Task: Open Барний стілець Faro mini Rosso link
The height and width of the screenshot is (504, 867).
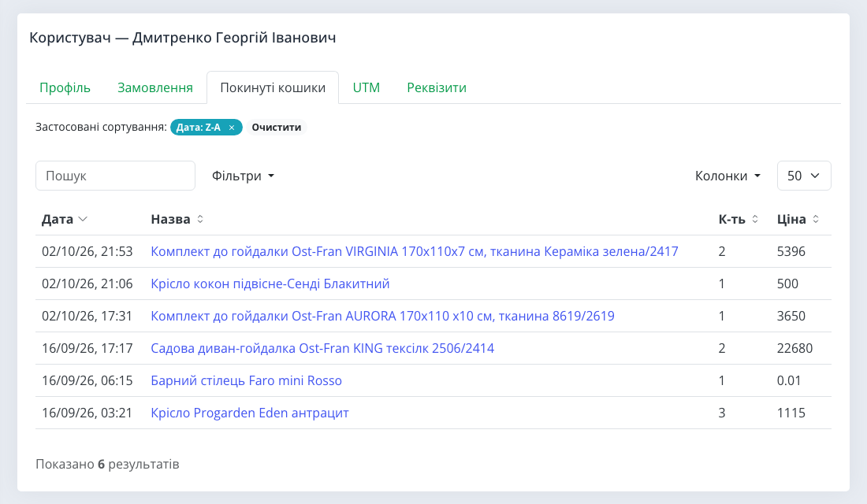Action: (247, 381)
